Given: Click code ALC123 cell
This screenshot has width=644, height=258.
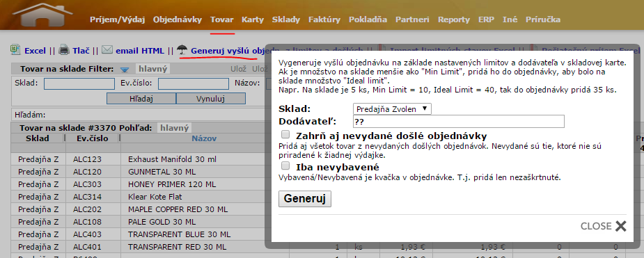Looking at the screenshot, I should pyautogui.click(x=87, y=159).
